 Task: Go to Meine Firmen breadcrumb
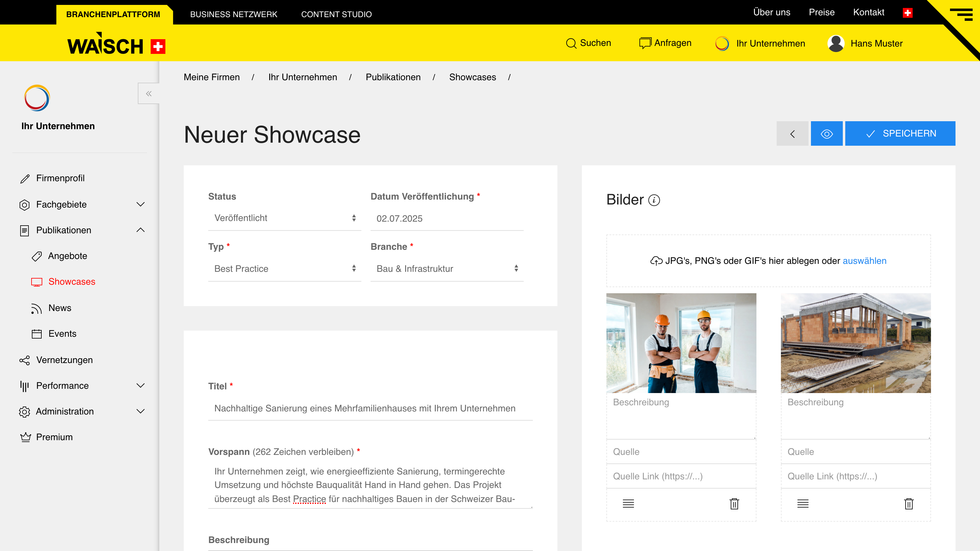pos(212,77)
